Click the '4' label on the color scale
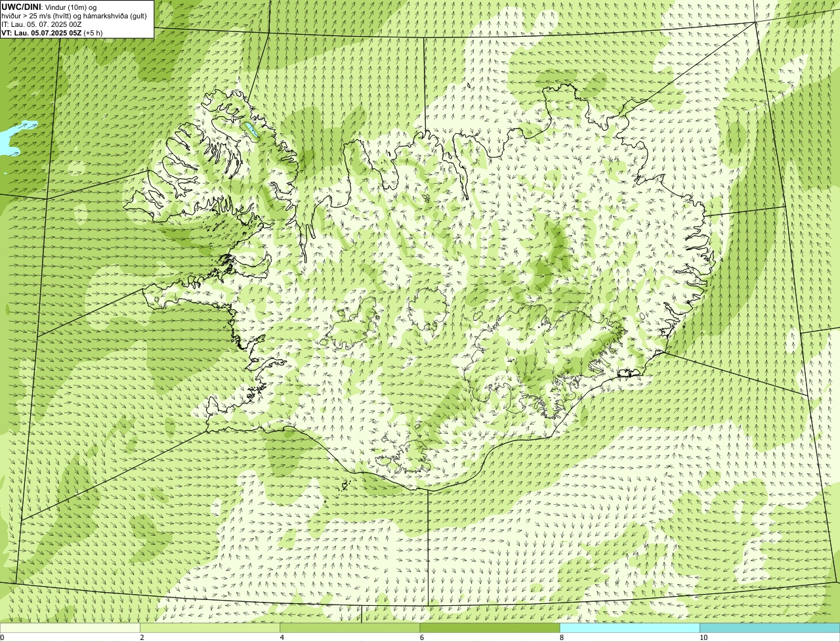The width and height of the screenshot is (840, 642). [x=282, y=637]
